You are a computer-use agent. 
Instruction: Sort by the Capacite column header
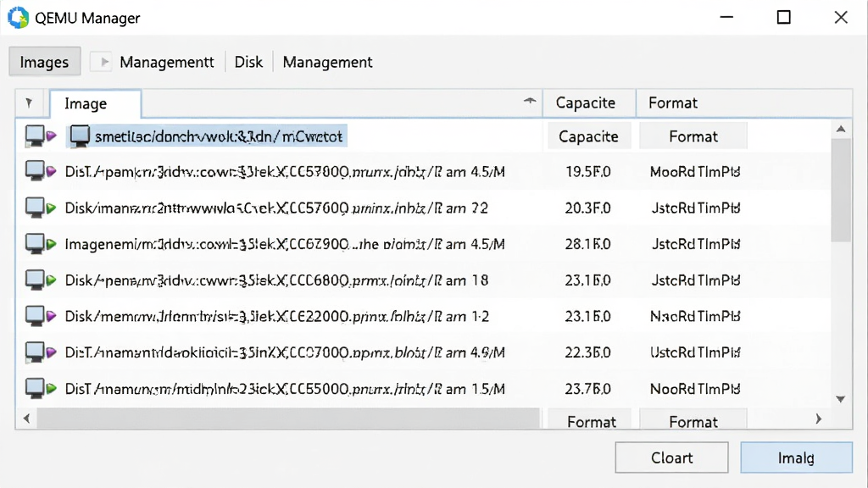click(589, 103)
